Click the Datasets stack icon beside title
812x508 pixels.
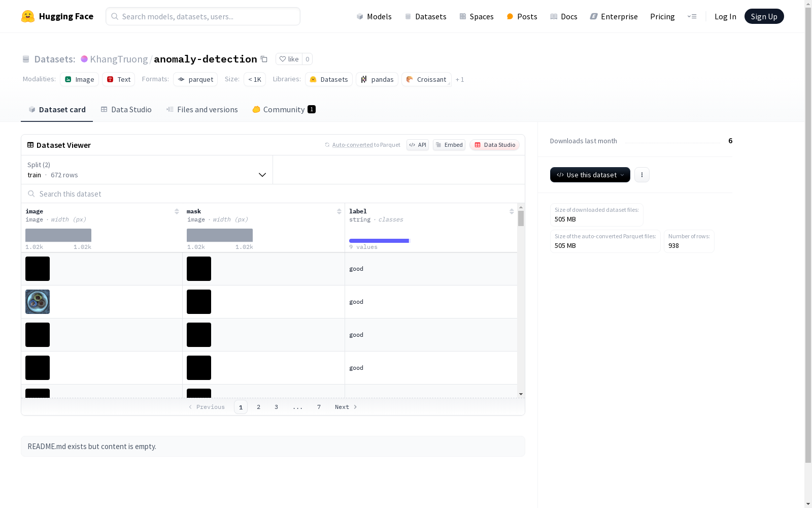pyautogui.click(x=26, y=59)
